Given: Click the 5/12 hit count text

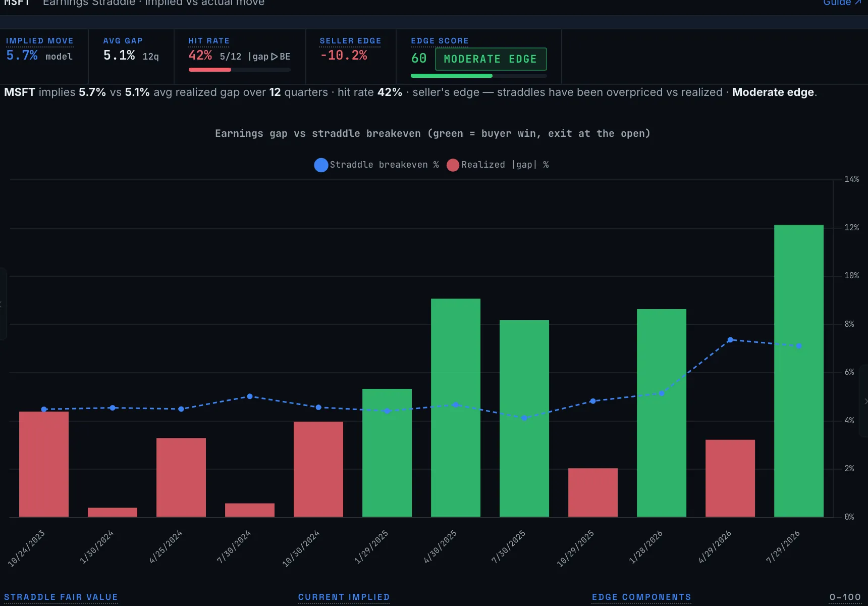Looking at the screenshot, I should tap(231, 57).
